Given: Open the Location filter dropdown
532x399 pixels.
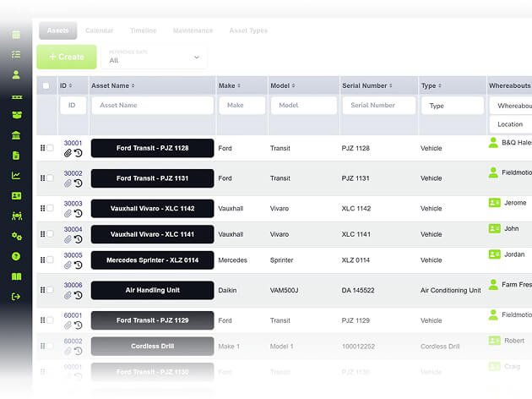Looking at the screenshot, I should 511,124.
